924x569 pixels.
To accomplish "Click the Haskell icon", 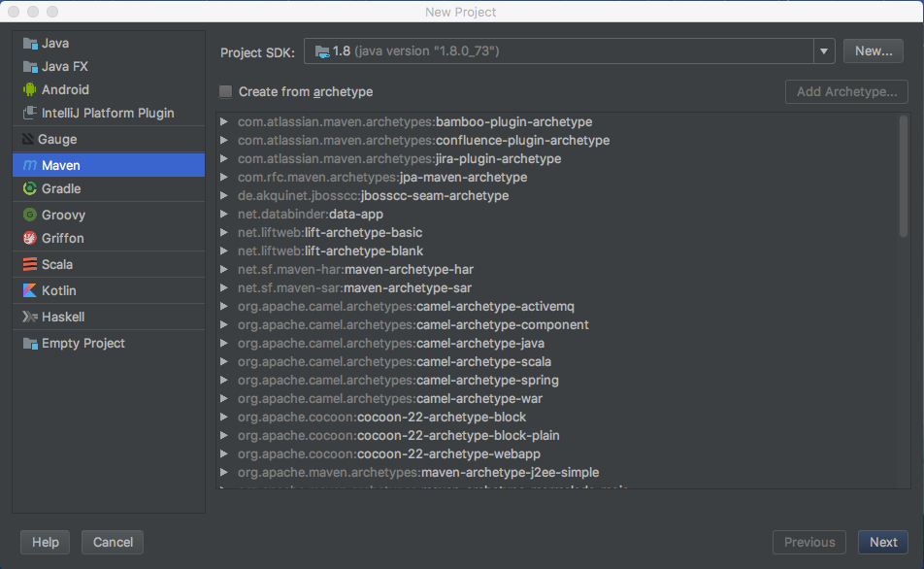I will [x=30, y=317].
